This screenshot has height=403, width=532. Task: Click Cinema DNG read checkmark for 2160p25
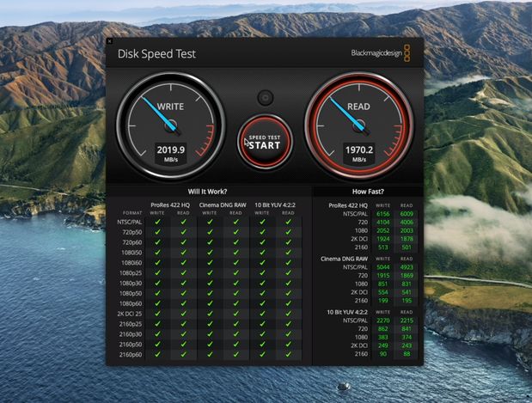click(235, 324)
